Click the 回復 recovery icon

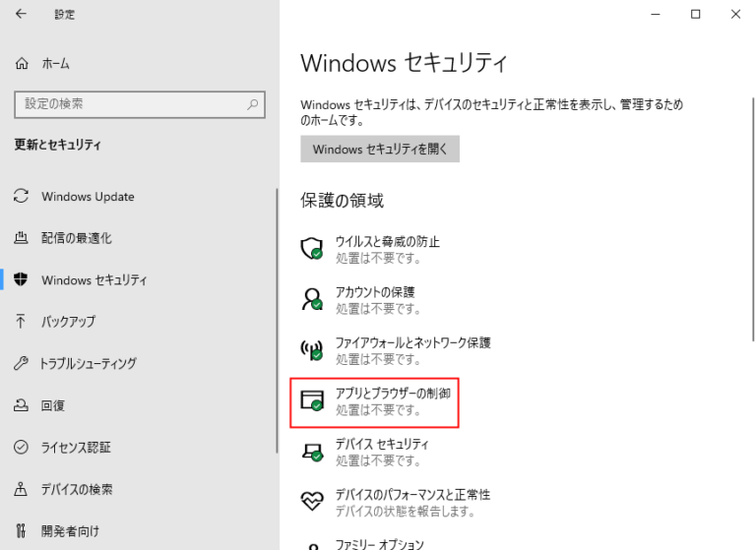tap(21, 405)
